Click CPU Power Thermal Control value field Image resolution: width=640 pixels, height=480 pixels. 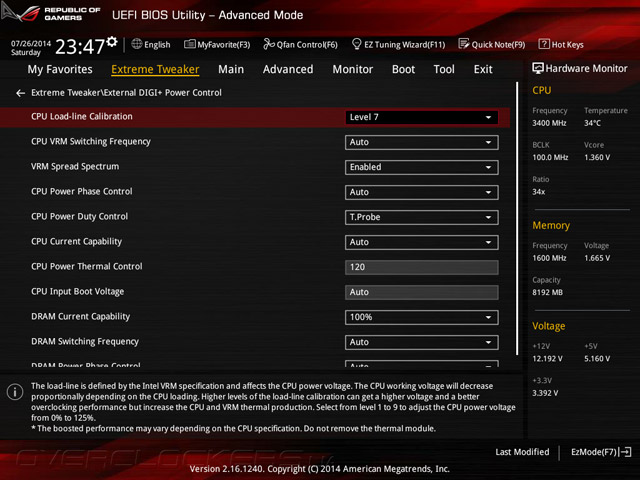pyautogui.click(x=422, y=267)
